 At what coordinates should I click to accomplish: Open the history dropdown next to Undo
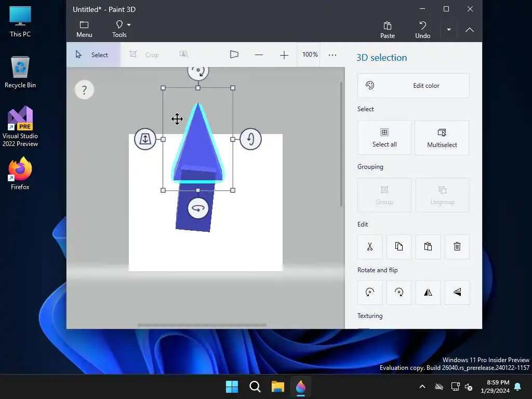click(449, 30)
